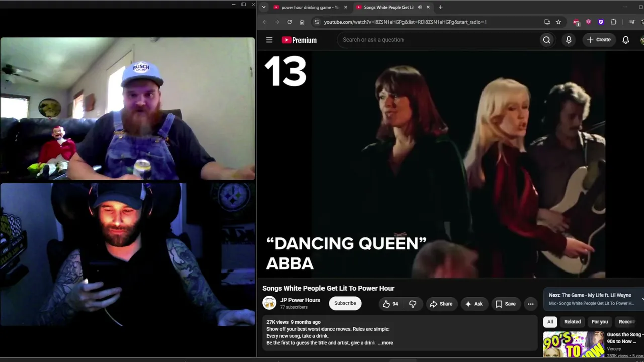Save the video to a playlist
The image size is (644, 362).
point(506,304)
